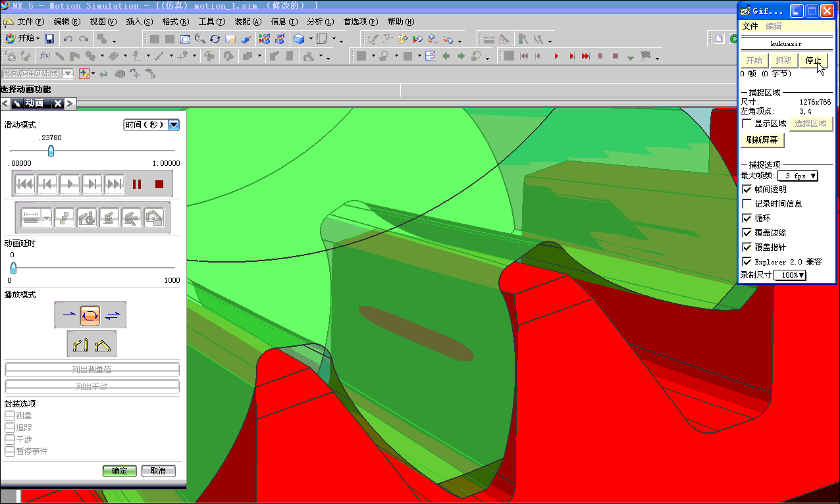Click the 取消 cancel button
This screenshot has height=504, width=840.
coord(159,471)
